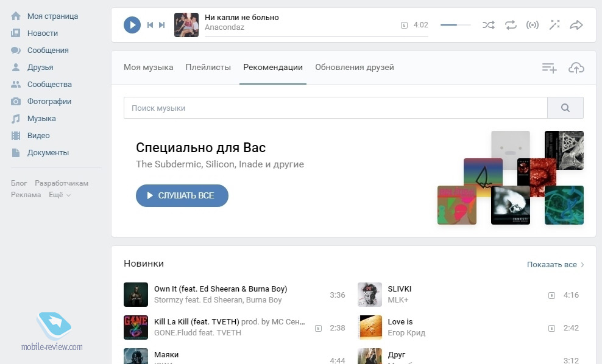The height and width of the screenshot is (364, 602).
Task: Play track SLIVKI by MLK+
Action: pyautogui.click(x=370, y=295)
